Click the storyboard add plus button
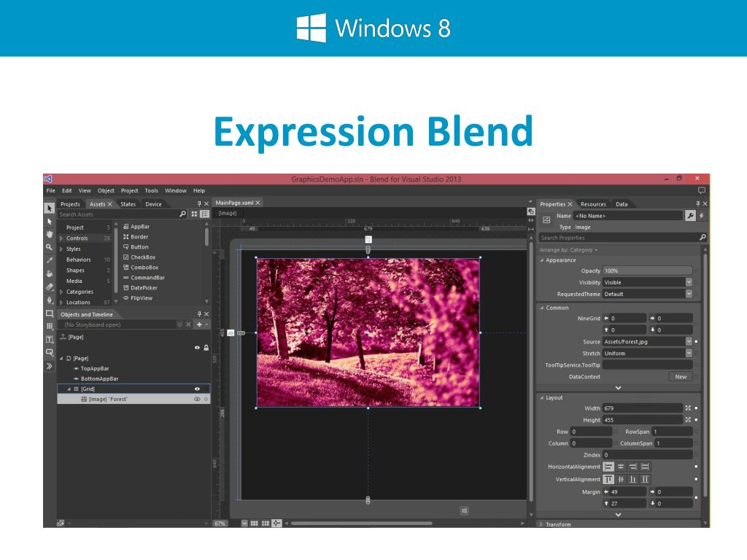The image size is (747, 560). (200, 324)
